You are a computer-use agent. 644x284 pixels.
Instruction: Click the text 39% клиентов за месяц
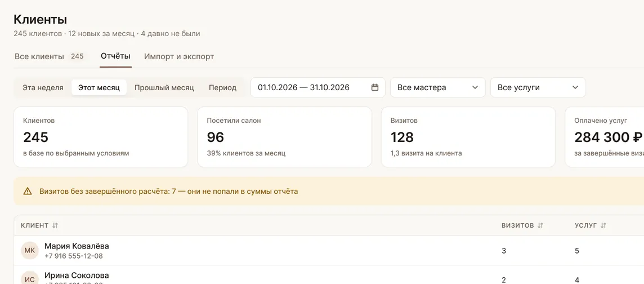point(246,153)
